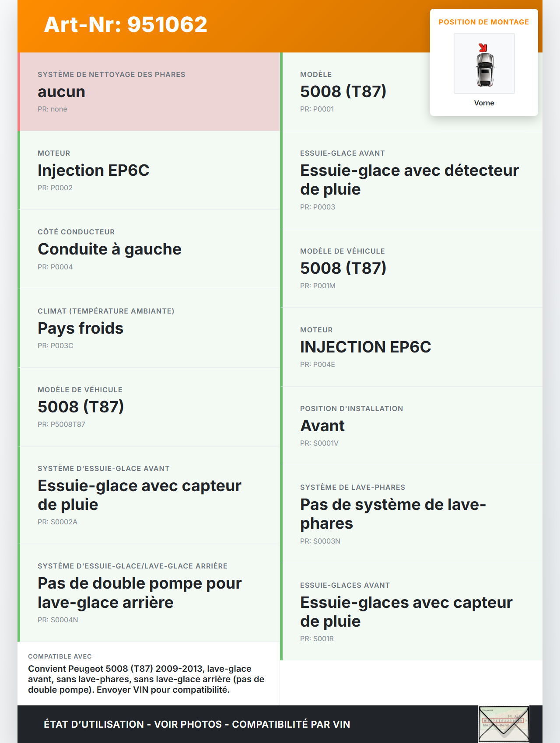560x743 pixels.
Task: Click the PR: P5008T87 code
Action: (61, 424)
